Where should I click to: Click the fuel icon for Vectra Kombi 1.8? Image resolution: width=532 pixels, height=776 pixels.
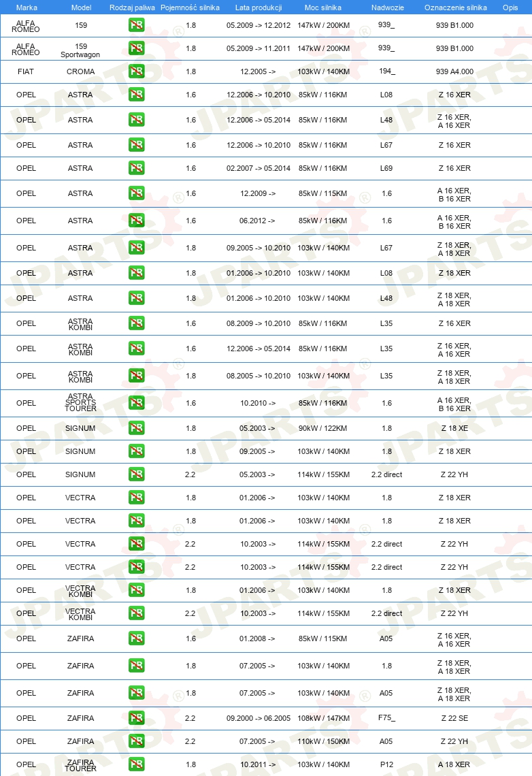pyautogui.click(x=137, y=590)
